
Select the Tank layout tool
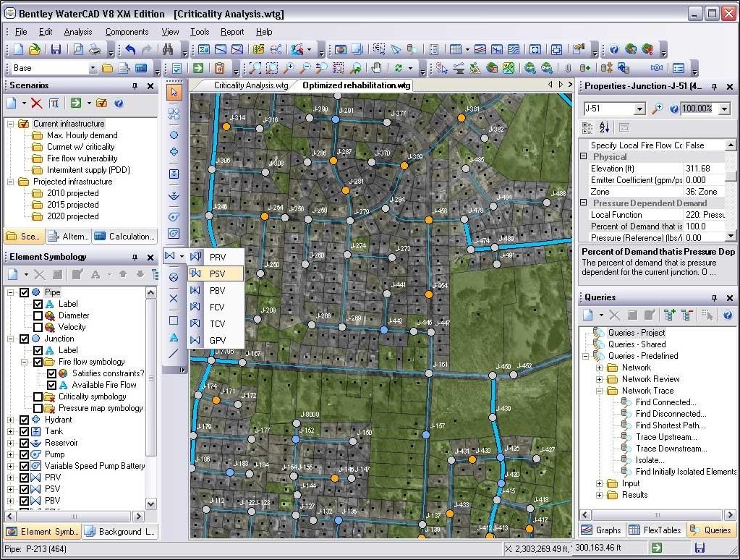click(x=174, y=174)
